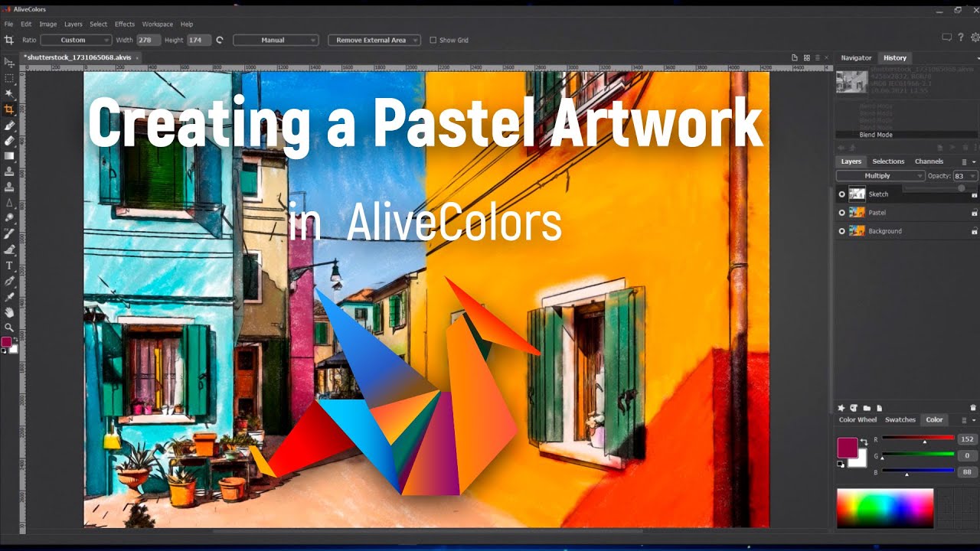Image resolution: width=980 pixels, height=551 pixels.
Task: Click the Sketch layer thumbnail
Action: tap(857, 194)
